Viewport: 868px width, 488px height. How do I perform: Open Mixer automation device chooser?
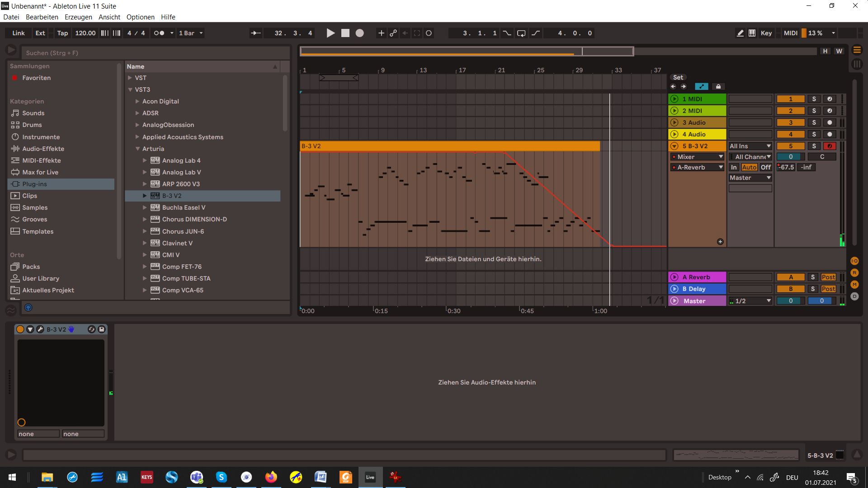coord(697,157)
